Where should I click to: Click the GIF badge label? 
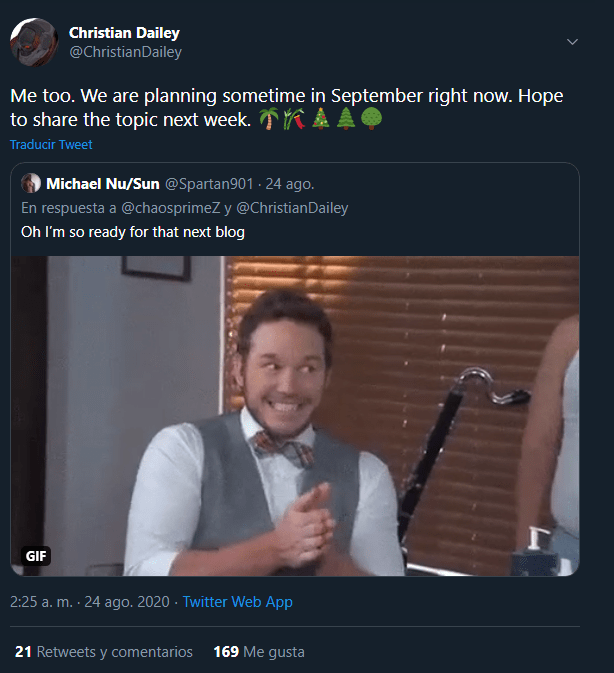coord(36,556)
